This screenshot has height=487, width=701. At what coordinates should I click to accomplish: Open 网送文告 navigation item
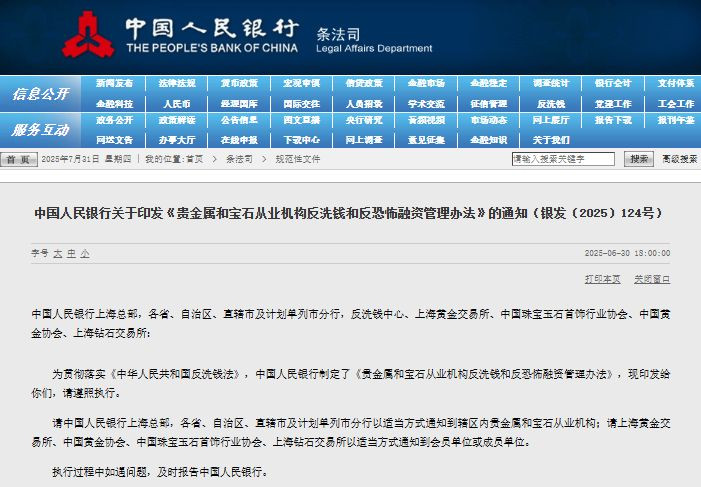(114, 140)
